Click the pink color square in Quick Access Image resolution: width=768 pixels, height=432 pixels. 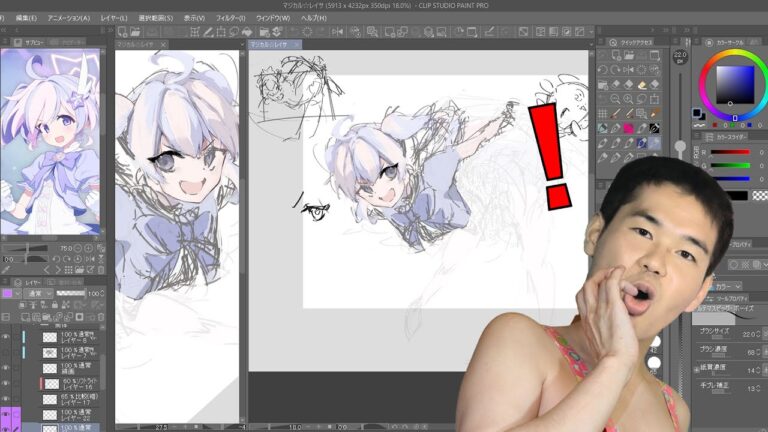(630, 128)
